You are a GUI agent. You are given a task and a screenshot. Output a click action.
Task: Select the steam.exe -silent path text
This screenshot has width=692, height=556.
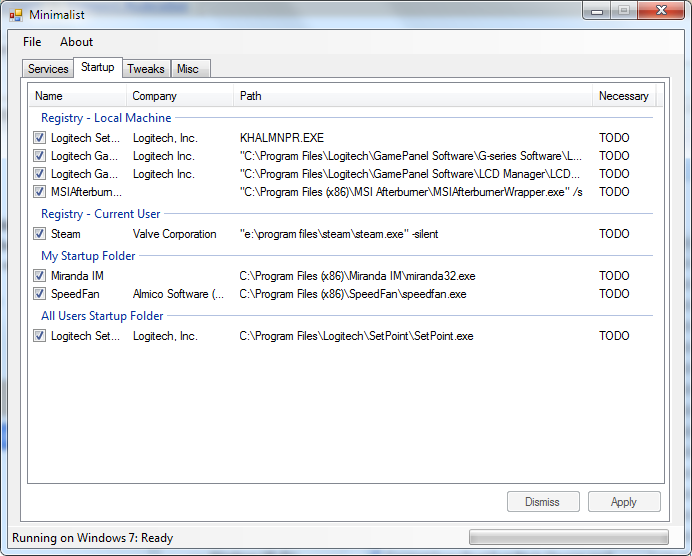point(339,234)
